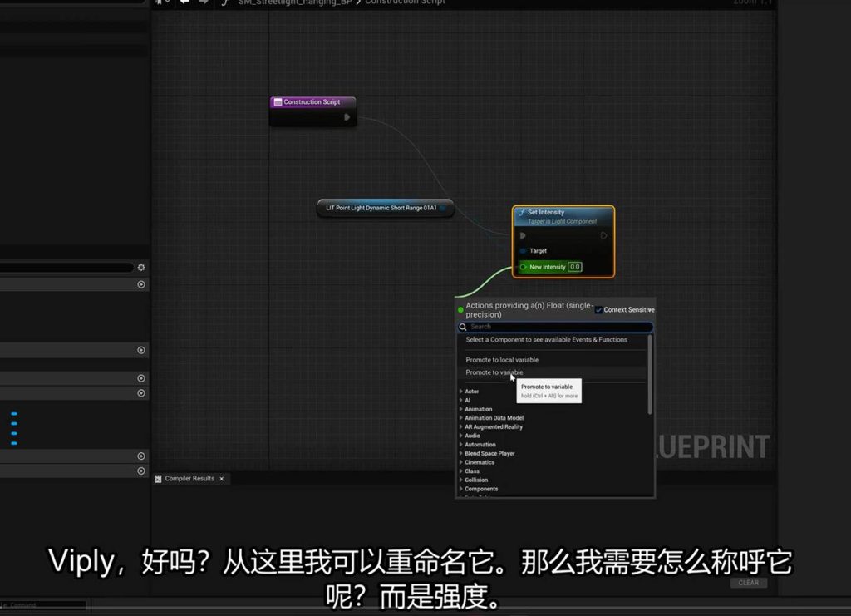
Task: Toggle the Context Sensitive checkbox
Action: click(x=598, y=310)
